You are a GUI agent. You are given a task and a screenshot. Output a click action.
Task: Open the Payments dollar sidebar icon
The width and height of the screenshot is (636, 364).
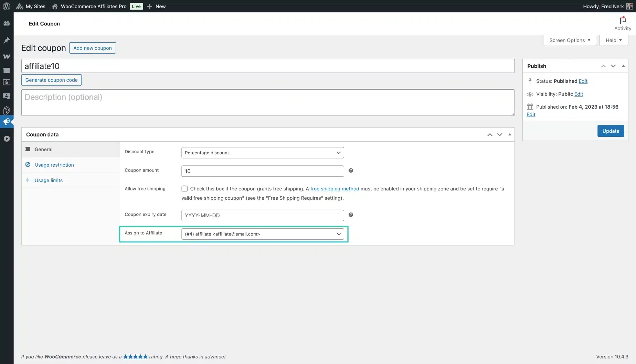coord(7,82)
